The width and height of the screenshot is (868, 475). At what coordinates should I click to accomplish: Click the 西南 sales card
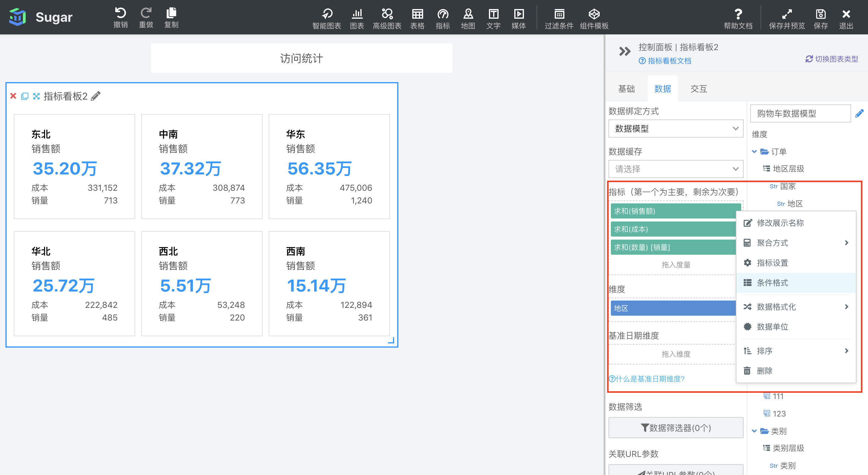pyautogui.click(x=329, y=283)
